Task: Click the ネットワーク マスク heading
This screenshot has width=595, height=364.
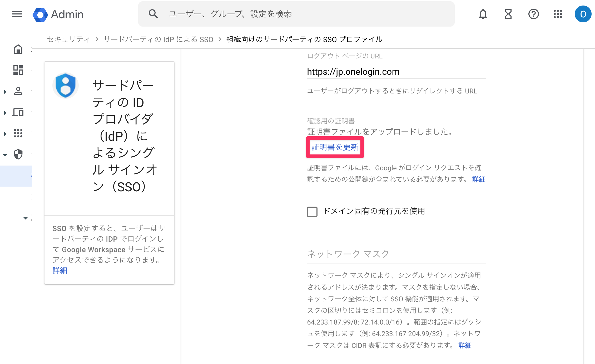Action: pyautogui.click(x=348, y=254)
